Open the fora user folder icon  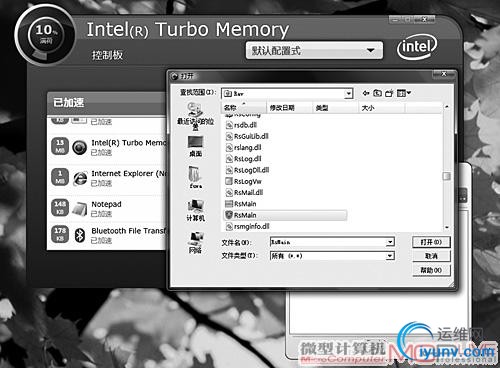pyautogui.click(x=195, y=174)
